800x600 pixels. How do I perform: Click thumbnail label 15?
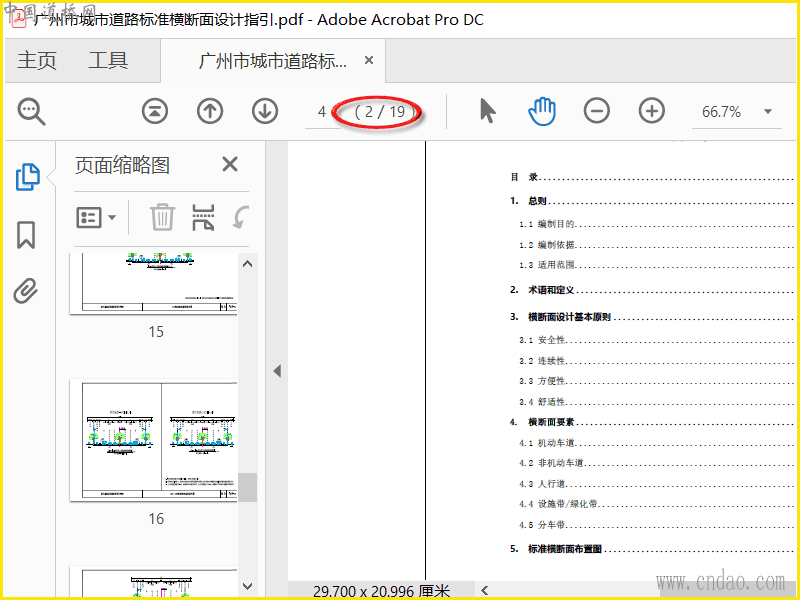(156, 332)
